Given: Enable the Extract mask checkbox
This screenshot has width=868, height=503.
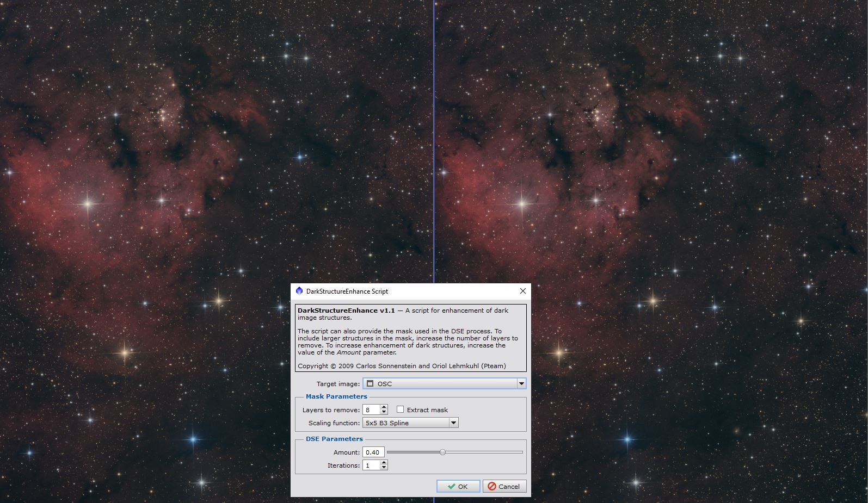Looking at the screenshot, I should tap(401, 409).
